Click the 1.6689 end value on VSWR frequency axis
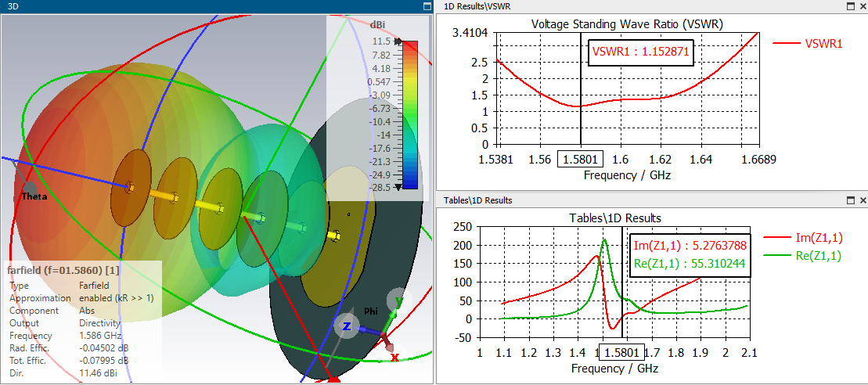Viewport: 868px width, 385px height. (x=758, y=160)
